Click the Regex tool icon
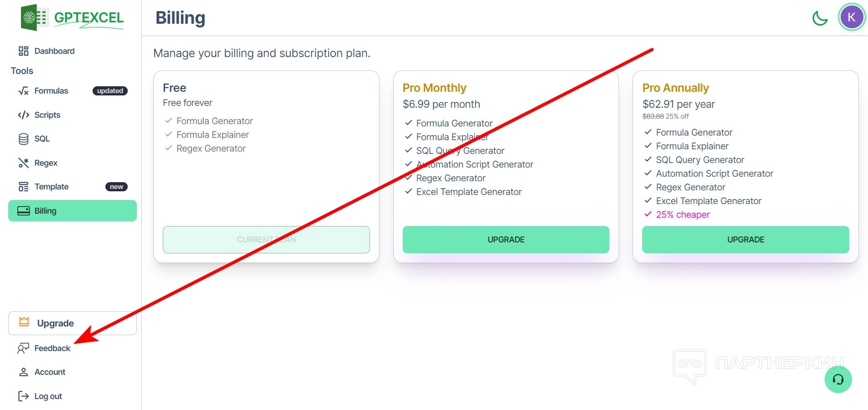Image resolution: width=868 pixels, height=410 pixels. click(23, 163)
